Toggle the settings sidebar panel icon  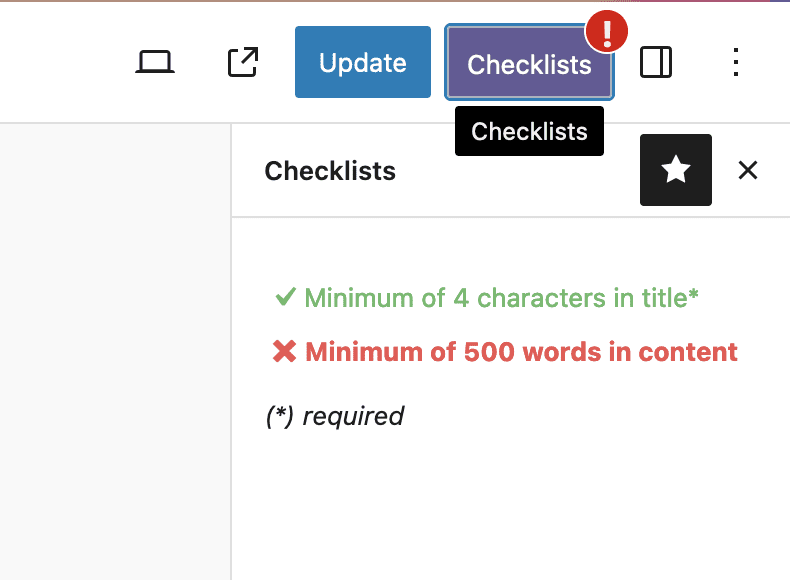tap(656, 63)
